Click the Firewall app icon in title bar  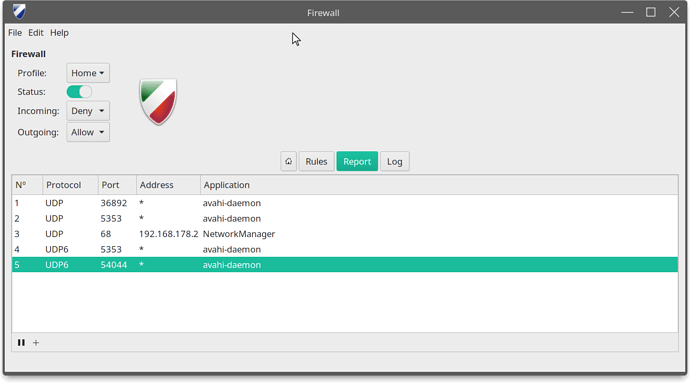tap(19, 12)
